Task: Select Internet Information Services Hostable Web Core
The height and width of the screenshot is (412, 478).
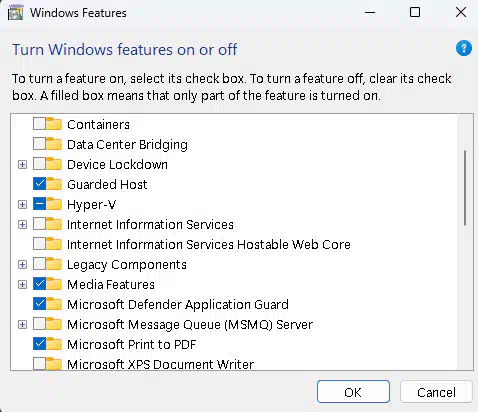Action: (x=209, y=244)
